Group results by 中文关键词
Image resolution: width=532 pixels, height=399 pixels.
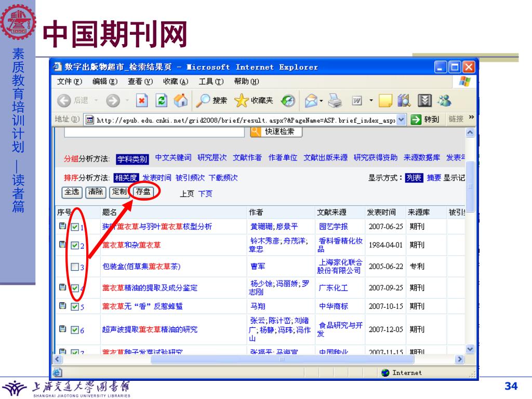[174, 158]
